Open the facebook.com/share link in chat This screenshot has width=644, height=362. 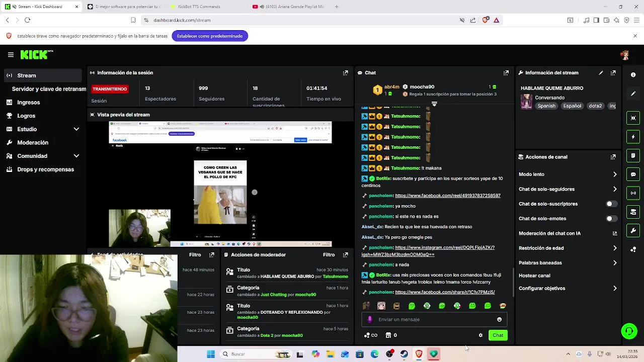pyautogui.click(x=445, y=292)
